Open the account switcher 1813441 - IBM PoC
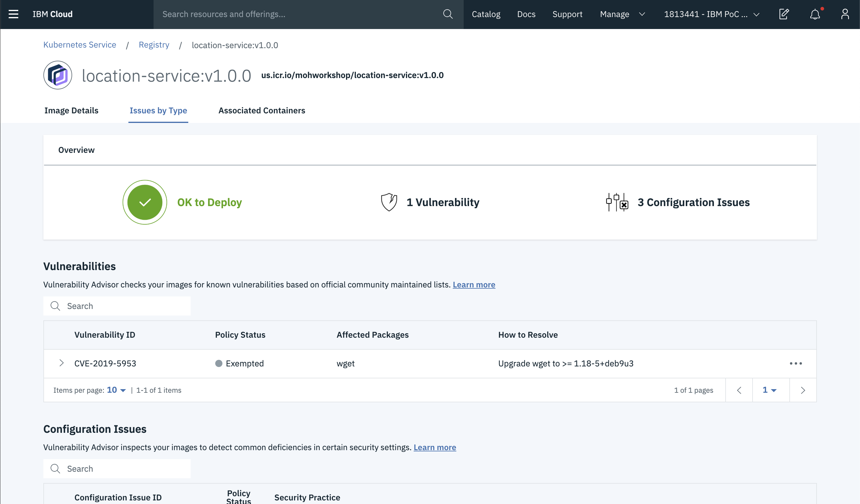 [712, 14]
